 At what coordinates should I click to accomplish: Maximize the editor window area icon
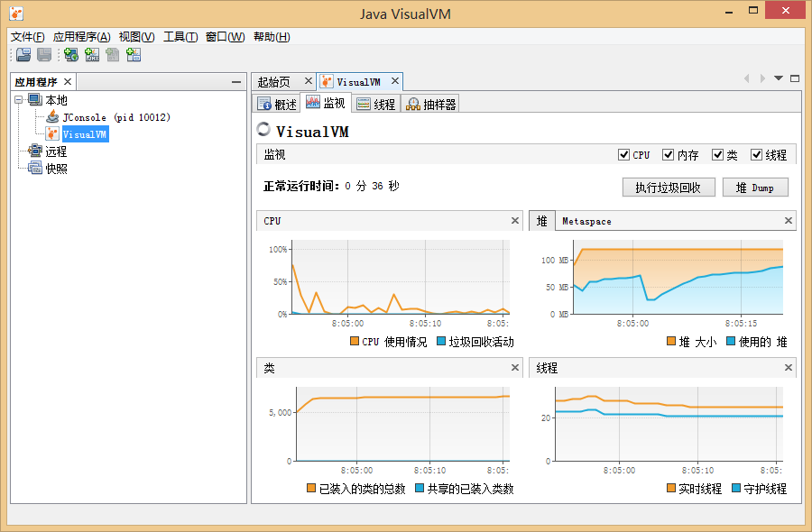click(x=795, y=78)
